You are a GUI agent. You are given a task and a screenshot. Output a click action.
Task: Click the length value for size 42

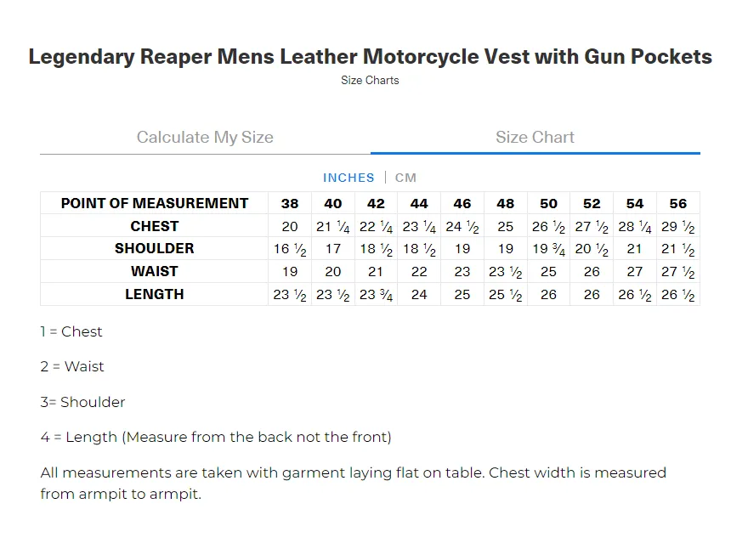pos(377,295)
